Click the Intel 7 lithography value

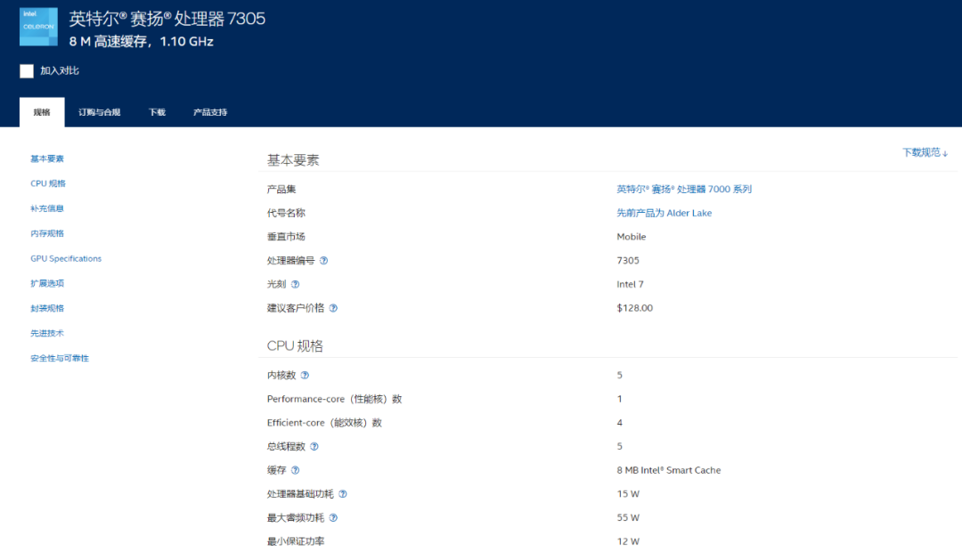[630, 285]
